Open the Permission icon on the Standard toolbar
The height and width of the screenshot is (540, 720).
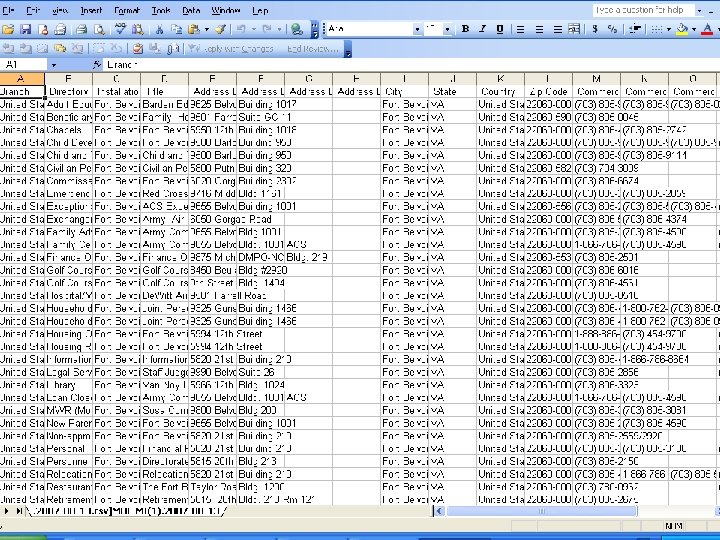point(43,30)
